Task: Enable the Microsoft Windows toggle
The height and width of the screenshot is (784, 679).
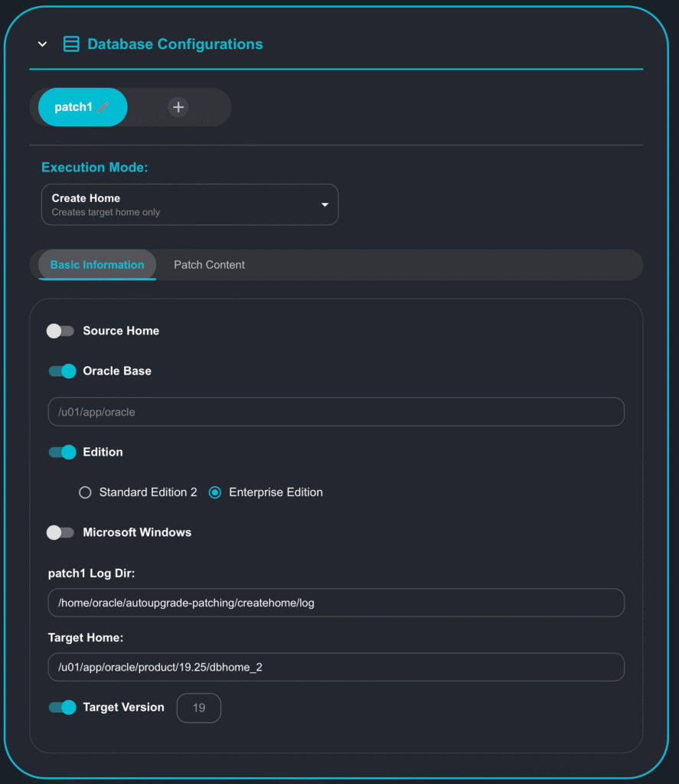Action: 60,532
